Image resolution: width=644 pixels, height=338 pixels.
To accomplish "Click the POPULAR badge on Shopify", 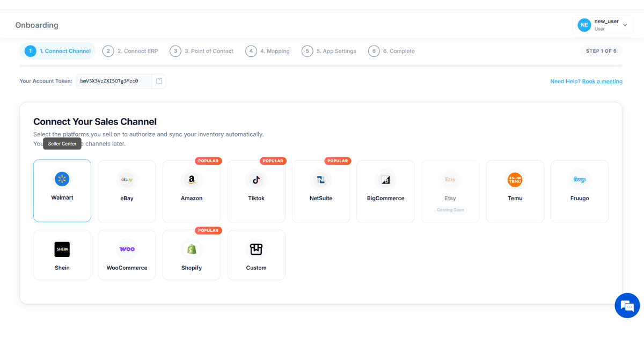I will pos(209,231).
